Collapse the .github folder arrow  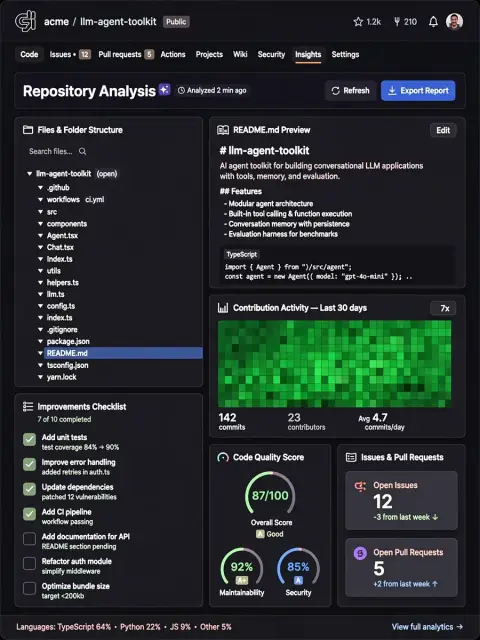[40, 187]
